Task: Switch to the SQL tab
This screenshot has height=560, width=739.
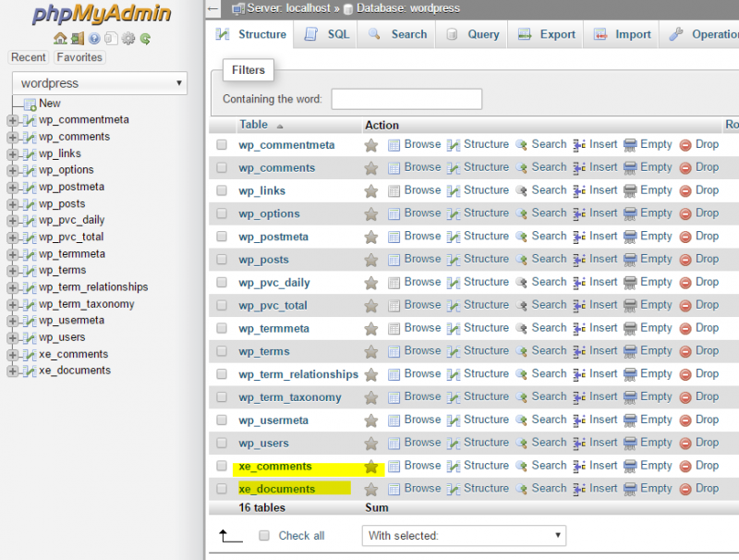Action: pyautogui.click(x=326, y=34)
